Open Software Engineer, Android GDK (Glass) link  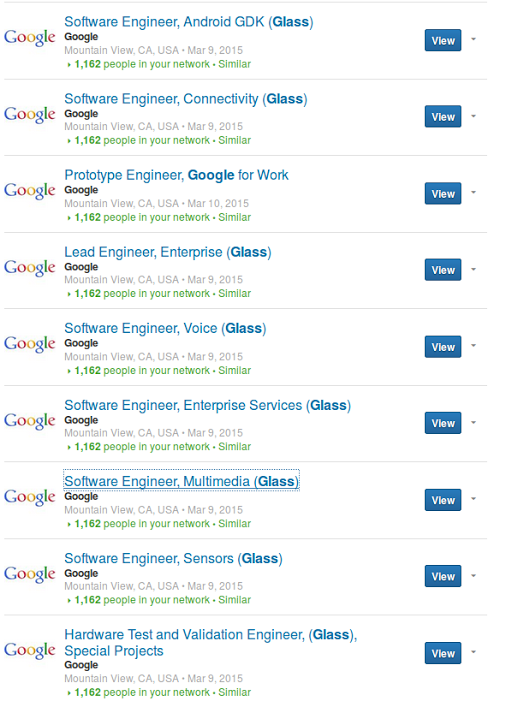click(189, 22)
